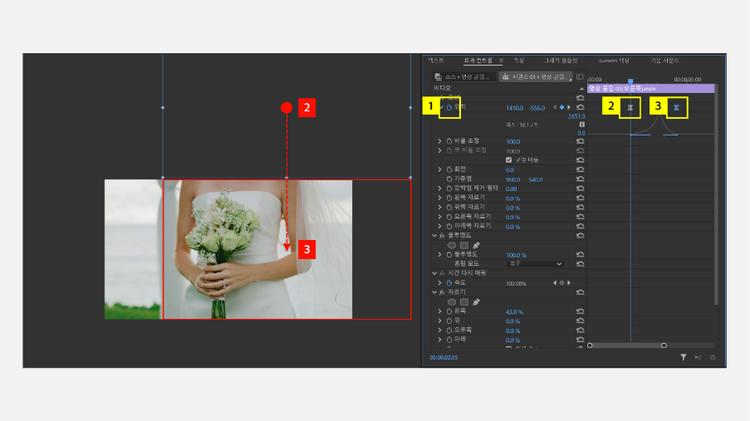Viewport: 750px width, 421px height.
Task: Click the filter properties funnel icon
Action: coord(684,357)
